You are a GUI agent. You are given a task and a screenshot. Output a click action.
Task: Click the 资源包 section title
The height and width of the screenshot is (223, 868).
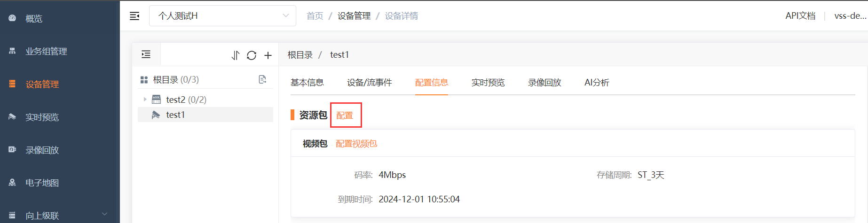tap(313, 115)
